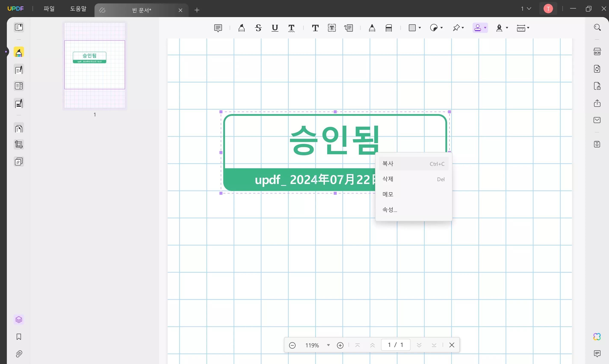Zoom in with the plus button
The image size is (609, 364).
coord(340,345)
